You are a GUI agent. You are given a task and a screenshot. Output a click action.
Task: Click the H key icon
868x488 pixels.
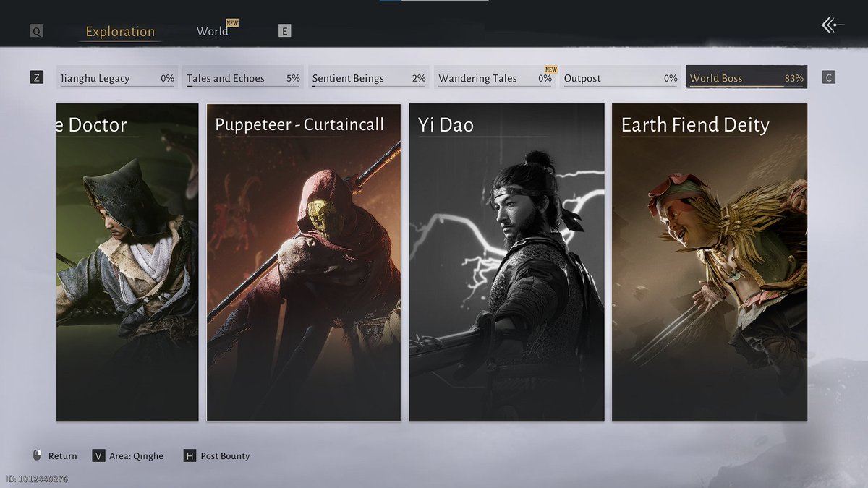pos(190,455)
